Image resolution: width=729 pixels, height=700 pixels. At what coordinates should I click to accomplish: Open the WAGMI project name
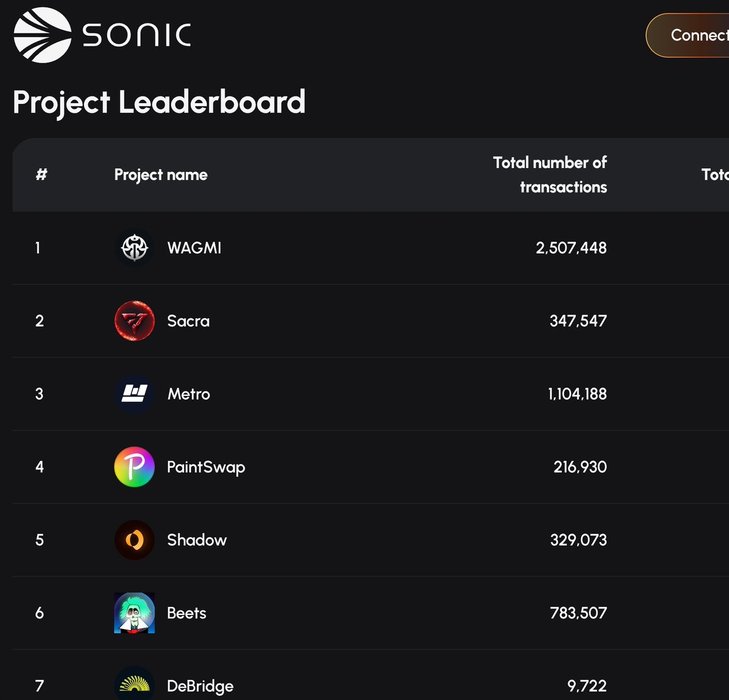[194, 248]
